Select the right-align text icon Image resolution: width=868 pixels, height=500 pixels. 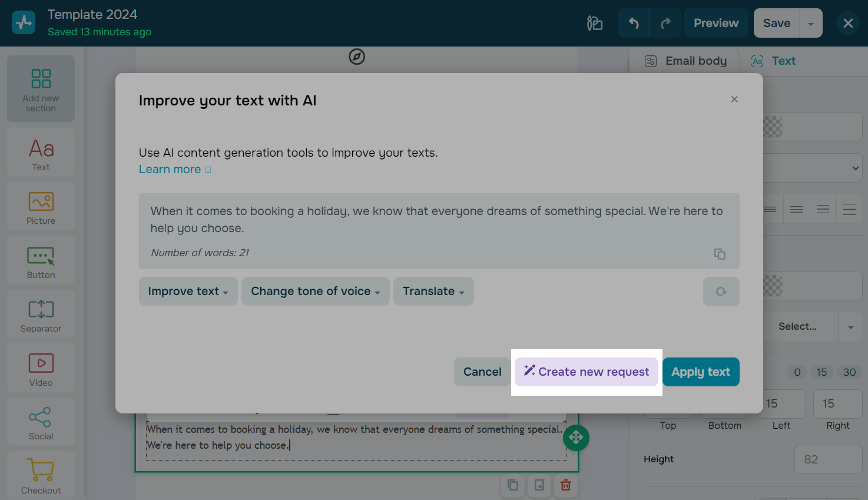(823, 209)
